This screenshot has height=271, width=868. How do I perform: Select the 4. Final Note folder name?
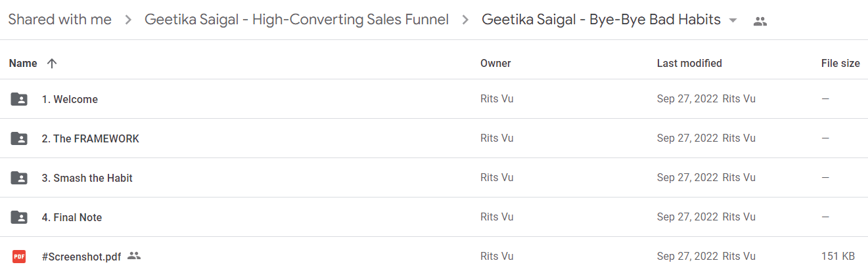(x=72, y=217)
